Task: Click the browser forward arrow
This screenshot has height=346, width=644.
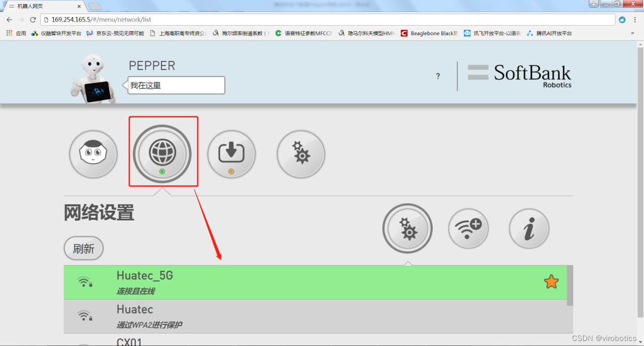Action: [x=21, y=20]
